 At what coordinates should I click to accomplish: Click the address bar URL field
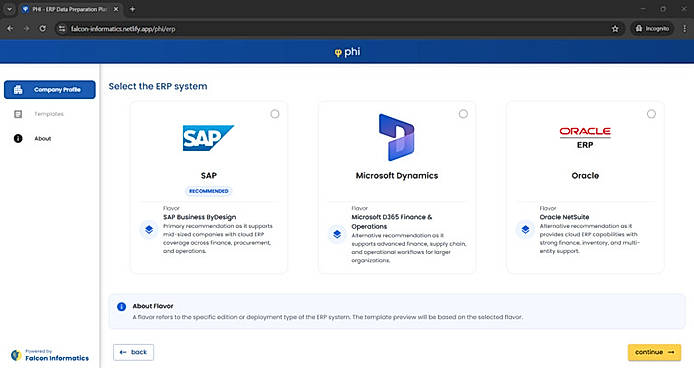click(x=339, y=29)
